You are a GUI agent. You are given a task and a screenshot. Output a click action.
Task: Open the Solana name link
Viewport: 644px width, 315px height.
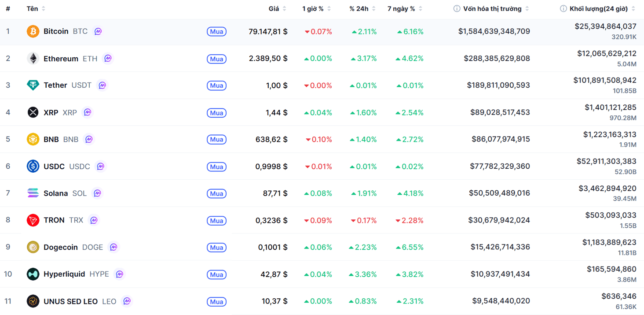[x=55, y=193]
